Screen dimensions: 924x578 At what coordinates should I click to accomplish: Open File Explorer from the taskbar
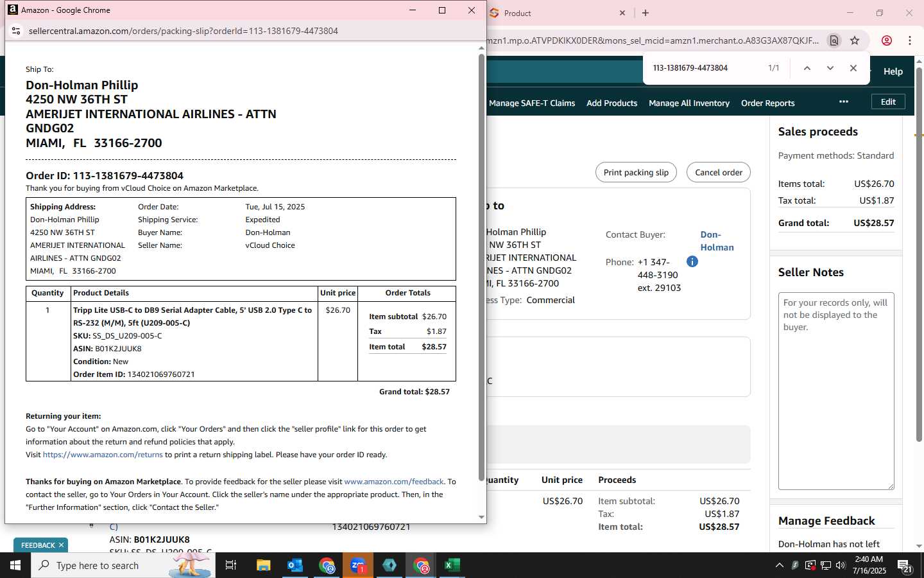coord(264,565)
